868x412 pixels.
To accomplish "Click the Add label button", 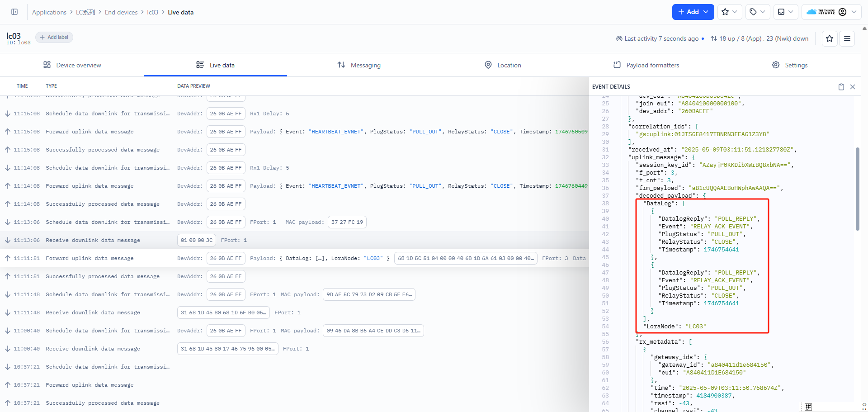I will 54,37.
